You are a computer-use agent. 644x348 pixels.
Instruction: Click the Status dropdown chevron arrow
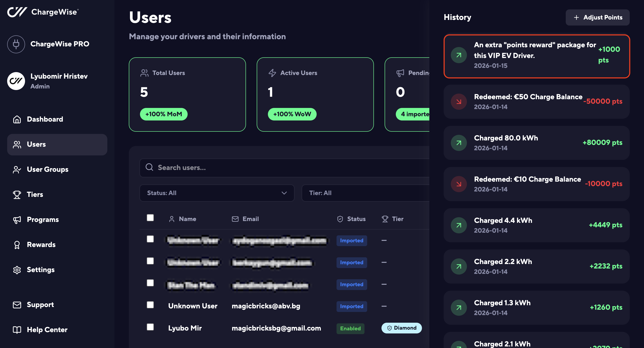click(284, 193)
